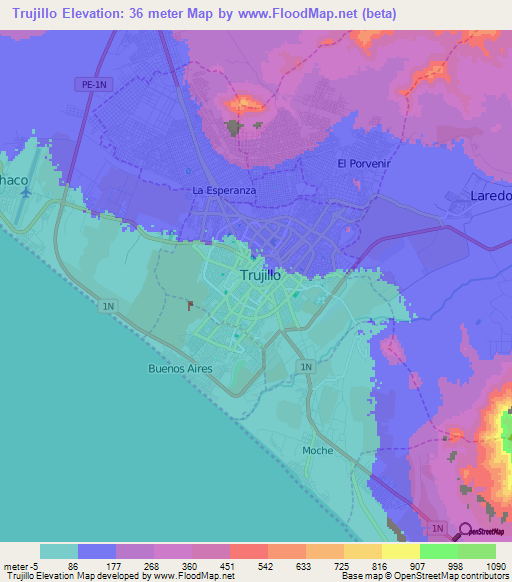Click the Buenos Aires label
The height and width of the screenshot is (582, 512).
[x=180, y=369]
